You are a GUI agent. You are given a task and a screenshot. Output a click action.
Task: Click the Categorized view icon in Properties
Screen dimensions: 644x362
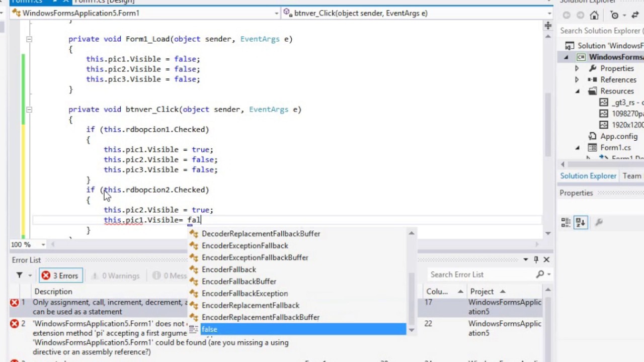[566, 222]
